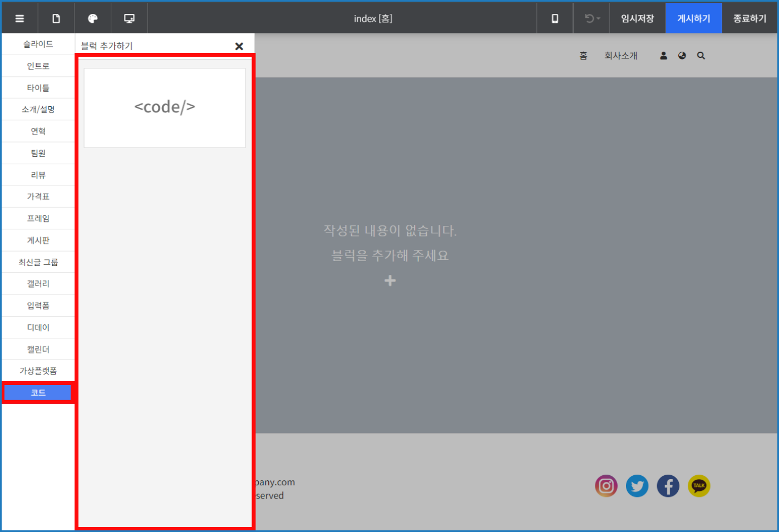
Task: Click the page management icon
Action: tap(56, 18)
